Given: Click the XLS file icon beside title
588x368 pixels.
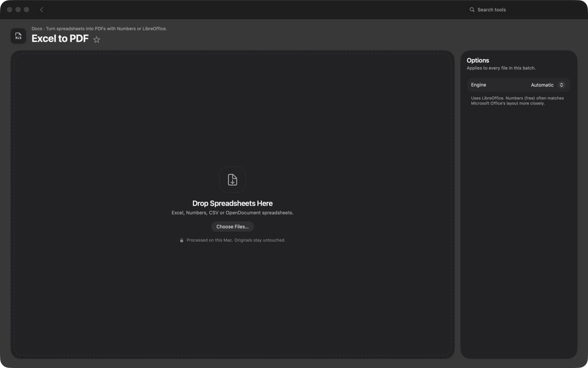Looking at the screenshot, I should coord(18,36).
